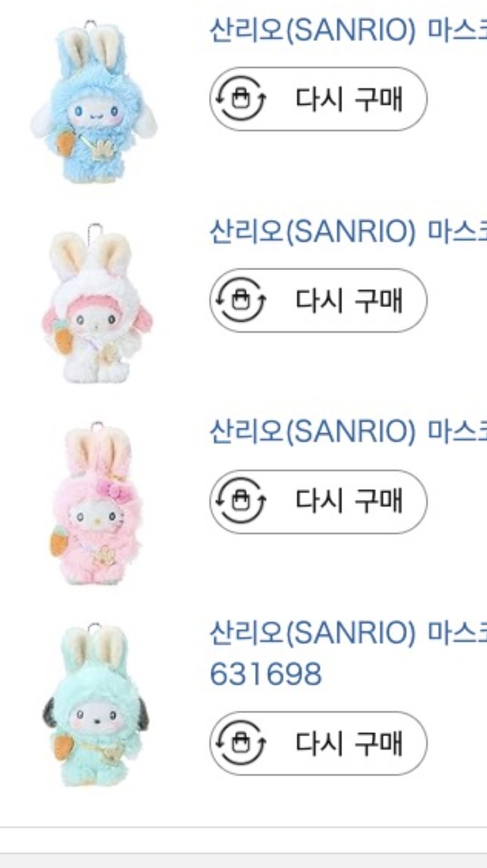Click the carrot on the Cinnamoroll plush photo
The height and width of the screenshot is (868, 487).
click(65, 141)
